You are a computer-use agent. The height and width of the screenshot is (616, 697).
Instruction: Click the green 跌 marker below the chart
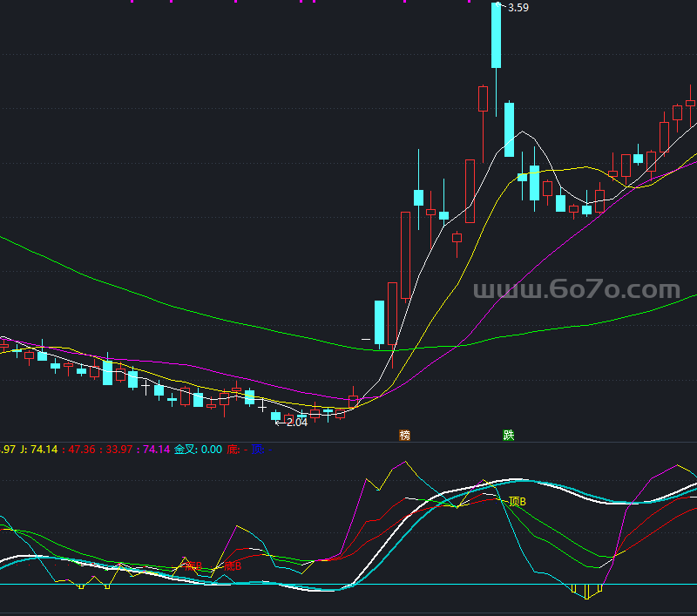tap(509, 435)
